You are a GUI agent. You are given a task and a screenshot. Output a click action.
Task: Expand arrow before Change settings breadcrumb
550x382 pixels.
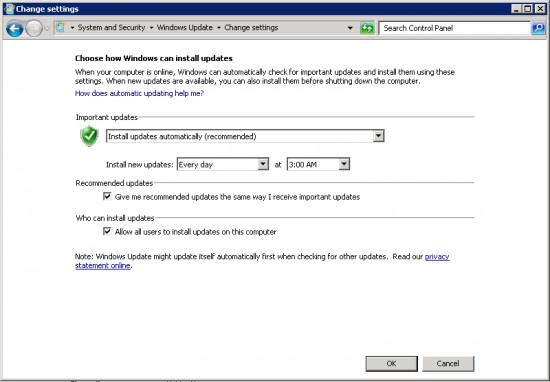click(219, 28)
